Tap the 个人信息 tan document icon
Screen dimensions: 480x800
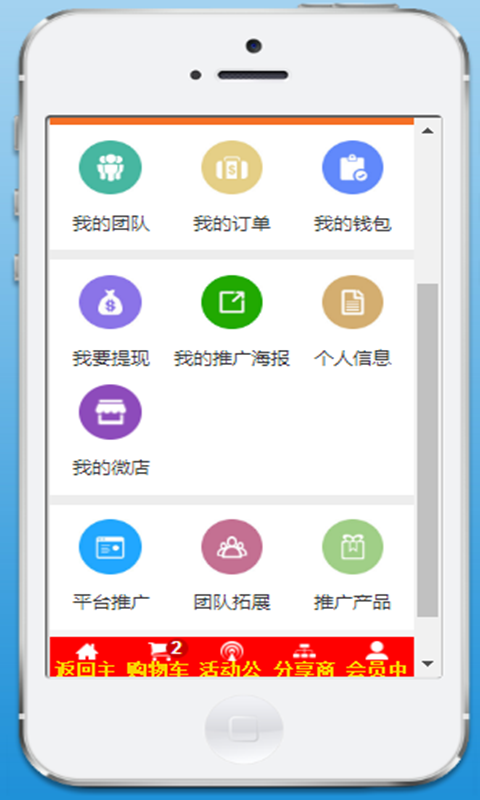coord(352,302)
